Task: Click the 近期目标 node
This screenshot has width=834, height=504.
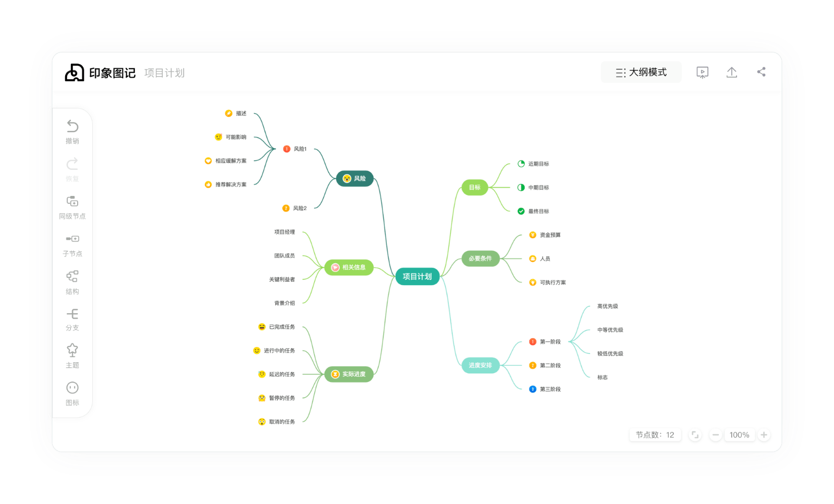Action: (533, 164)
